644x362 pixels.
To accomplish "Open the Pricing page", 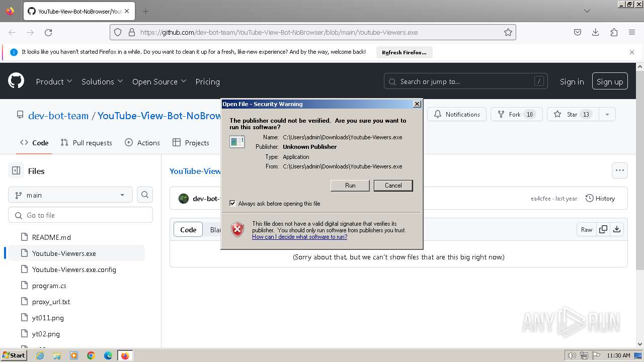I will (x=208, y=81).
